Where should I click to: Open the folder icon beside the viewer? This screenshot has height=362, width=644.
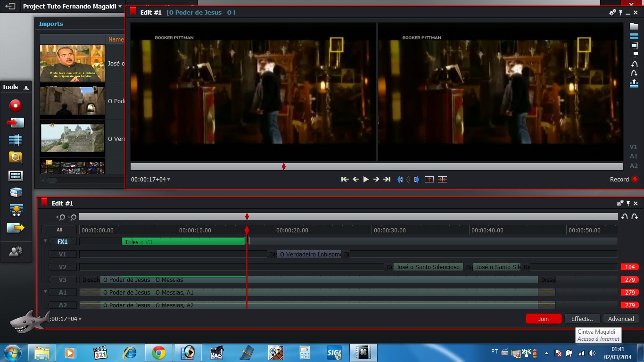tap(634, 26)
